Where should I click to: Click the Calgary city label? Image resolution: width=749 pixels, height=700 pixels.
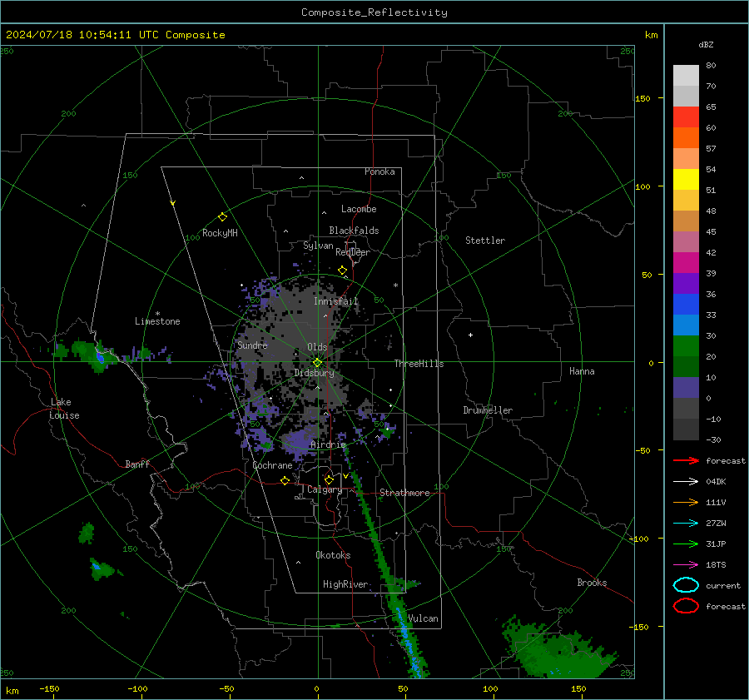pos(325,489)
